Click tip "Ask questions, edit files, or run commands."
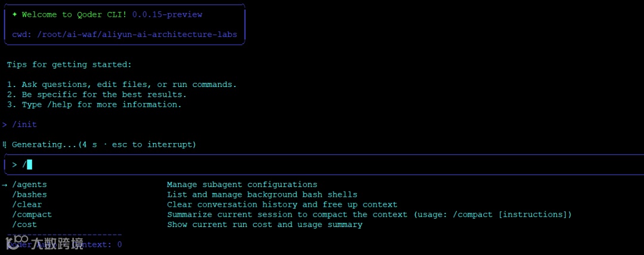The image size is (644, 255). 129,85
